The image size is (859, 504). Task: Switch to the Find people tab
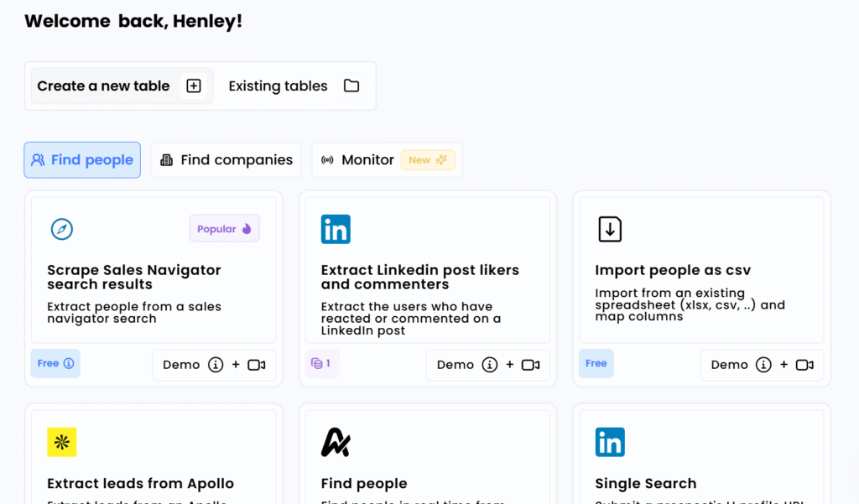82,160
